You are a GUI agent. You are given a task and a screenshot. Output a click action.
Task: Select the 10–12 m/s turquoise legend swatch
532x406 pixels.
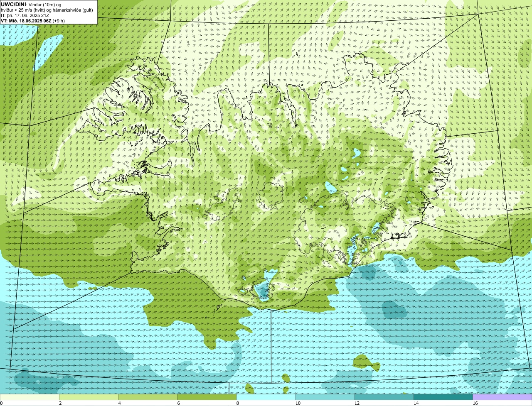tap(325, 397)
